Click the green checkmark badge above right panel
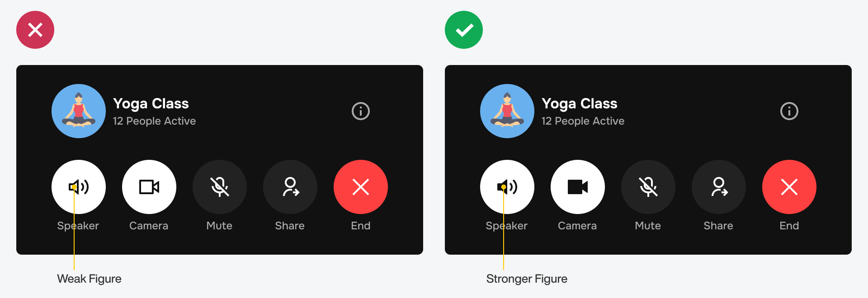The height and width of the screenshot is (298, 868). [464, 30]
